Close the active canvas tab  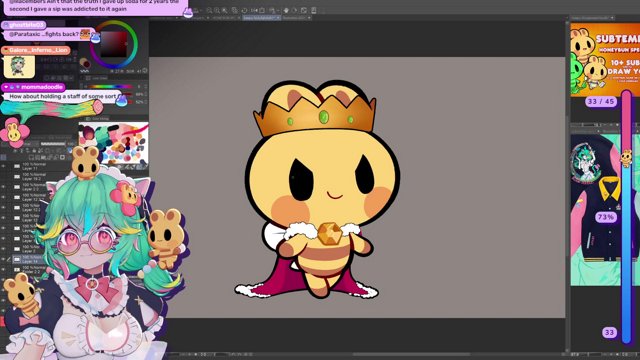[x=278, y=18]
